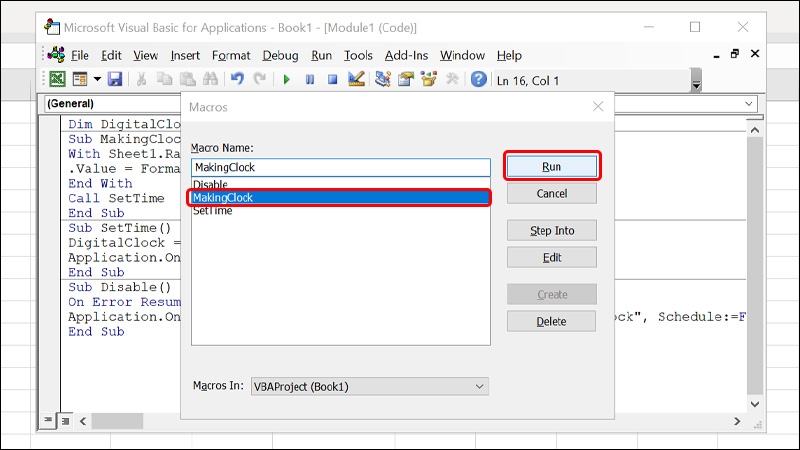Click the Break pause icon
This screenshot has width=800, height=450.
(310, 80)
